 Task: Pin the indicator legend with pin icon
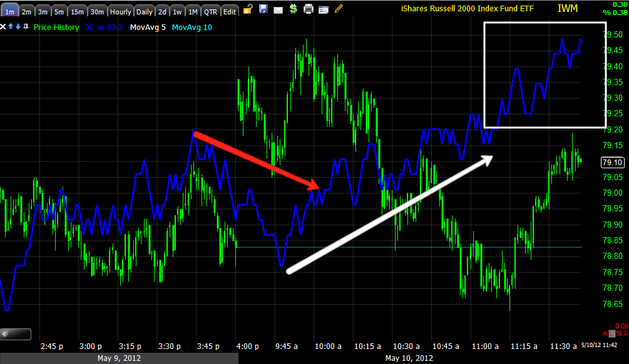tap(26, 26)
